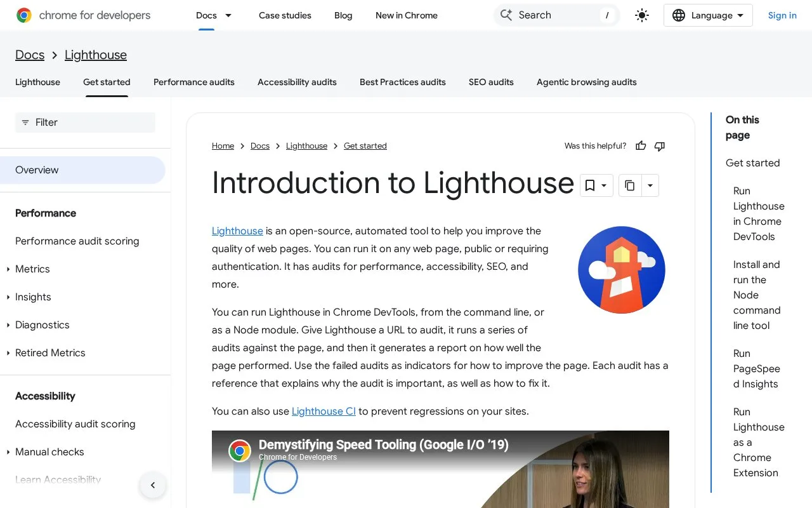
Task: Open the Best Practices audits tab
Action: (403, 82)
